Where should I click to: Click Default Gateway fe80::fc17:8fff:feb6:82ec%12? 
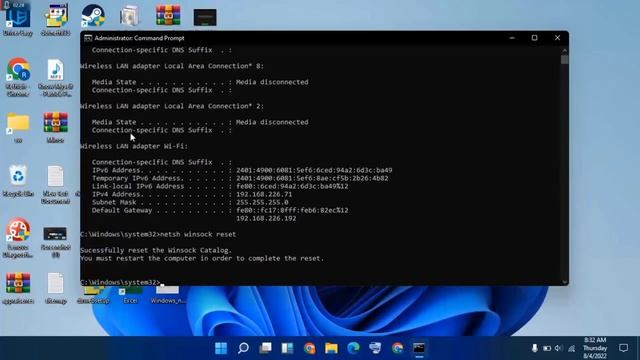(292, 211)
